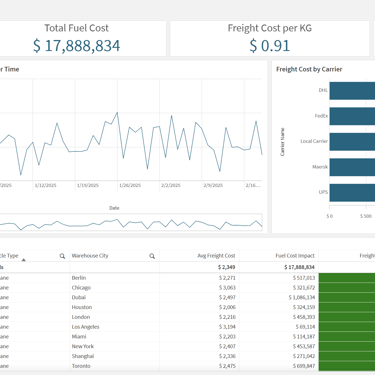Sort by the Warehouse City column header
Screen dimensions: 375x375
tap(90, 256)
